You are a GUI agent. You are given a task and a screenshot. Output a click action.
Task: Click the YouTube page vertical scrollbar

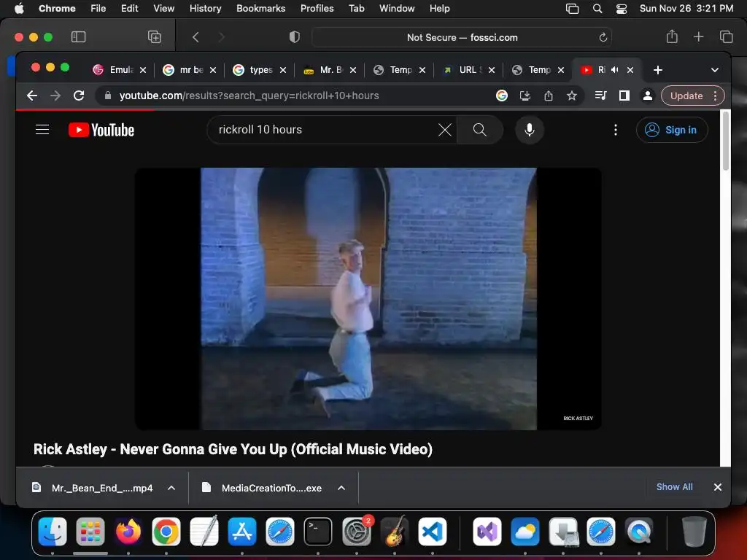coord(726,141)
